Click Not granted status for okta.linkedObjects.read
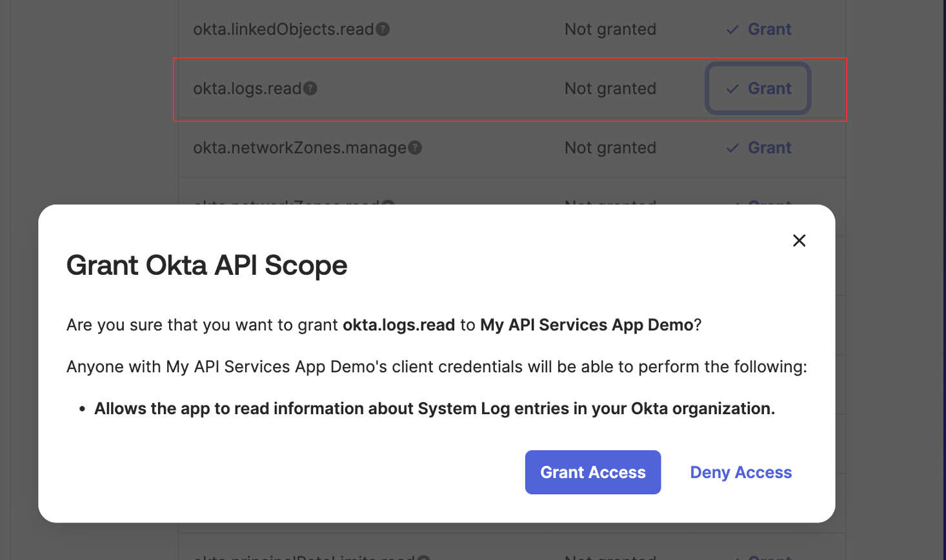Screen dimensions: 946x560 [x=610, y=29]
